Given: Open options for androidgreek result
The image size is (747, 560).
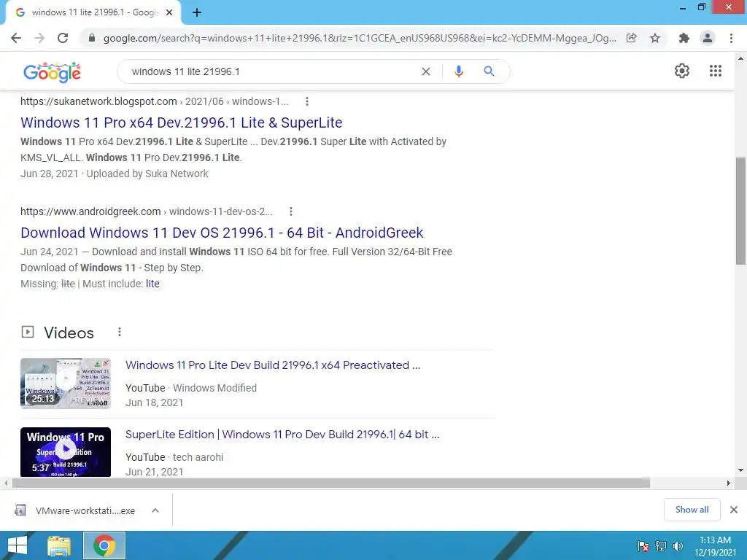Looking at the screenshot, I should pos(290,211).
